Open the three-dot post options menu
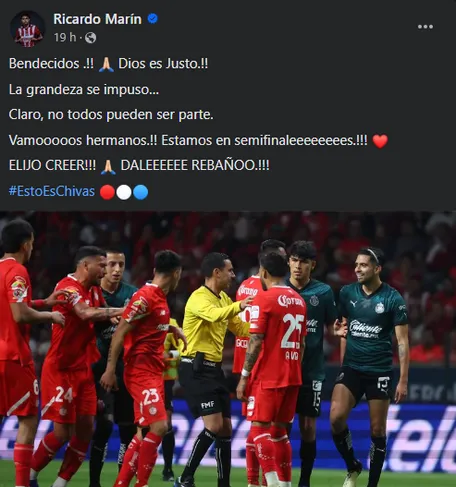The image size is (456, 487). (x=425, y=27)
